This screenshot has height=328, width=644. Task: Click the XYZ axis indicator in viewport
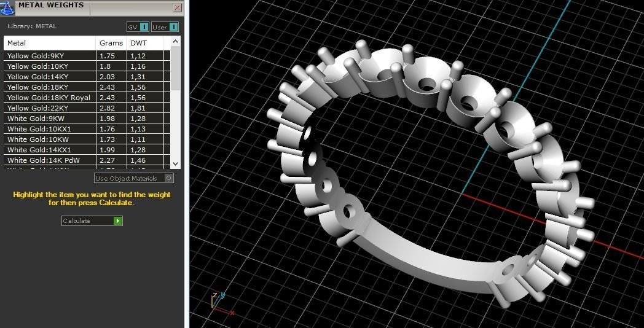pos(222,303)
